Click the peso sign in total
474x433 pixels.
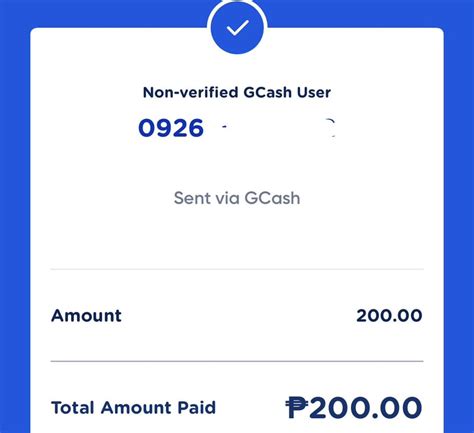pyautogui.click(x=297, y=407)
